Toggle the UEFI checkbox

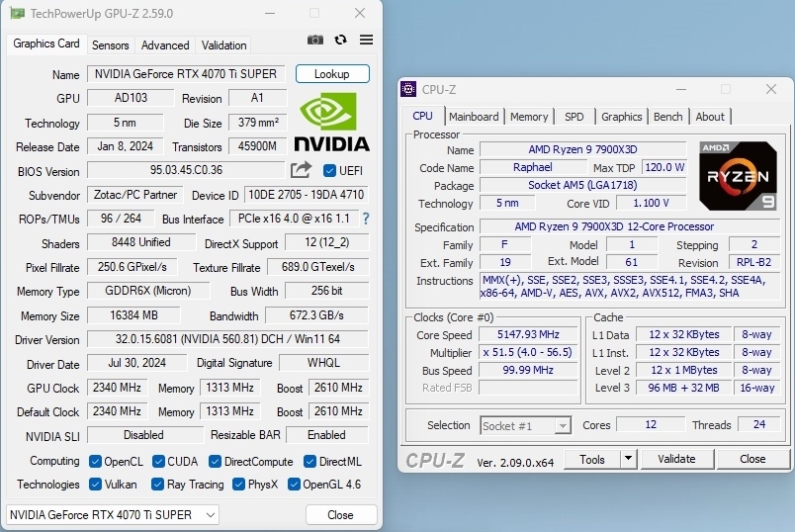click(329, 170)
